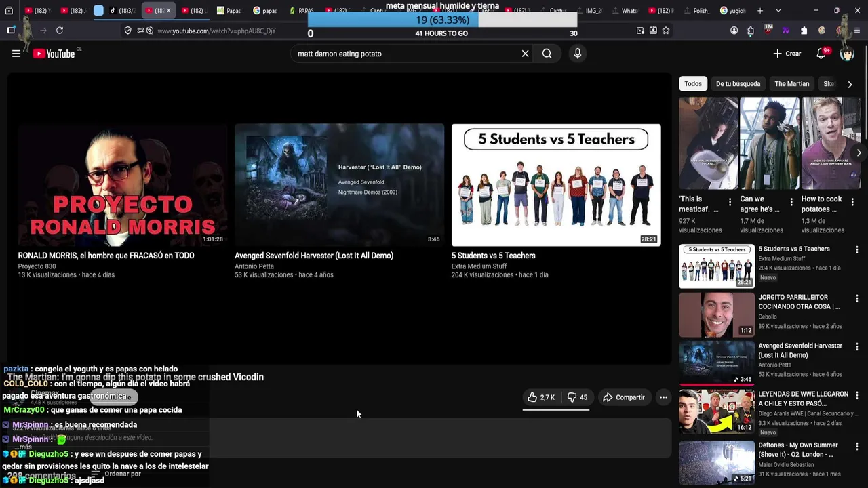The width and height of the screenshot is (868, 488).
Task: Open 'LEYENDAS DE WWE LLEGARON A CHILE' video
Action: (x=803, y=399)
